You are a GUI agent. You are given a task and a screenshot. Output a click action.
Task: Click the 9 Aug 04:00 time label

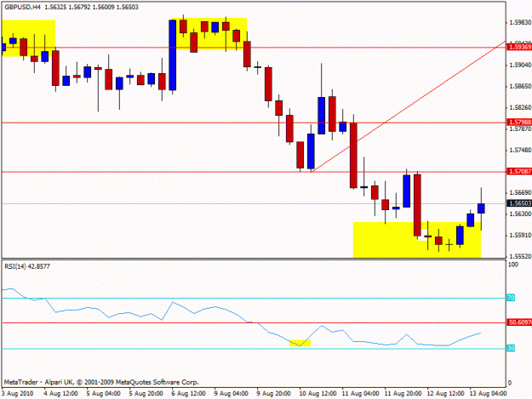click(x=232, y=394)
